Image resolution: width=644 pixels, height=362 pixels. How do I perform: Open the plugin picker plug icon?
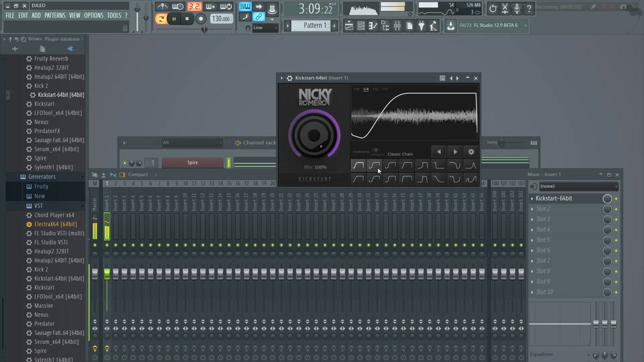[x=421, y=26]
